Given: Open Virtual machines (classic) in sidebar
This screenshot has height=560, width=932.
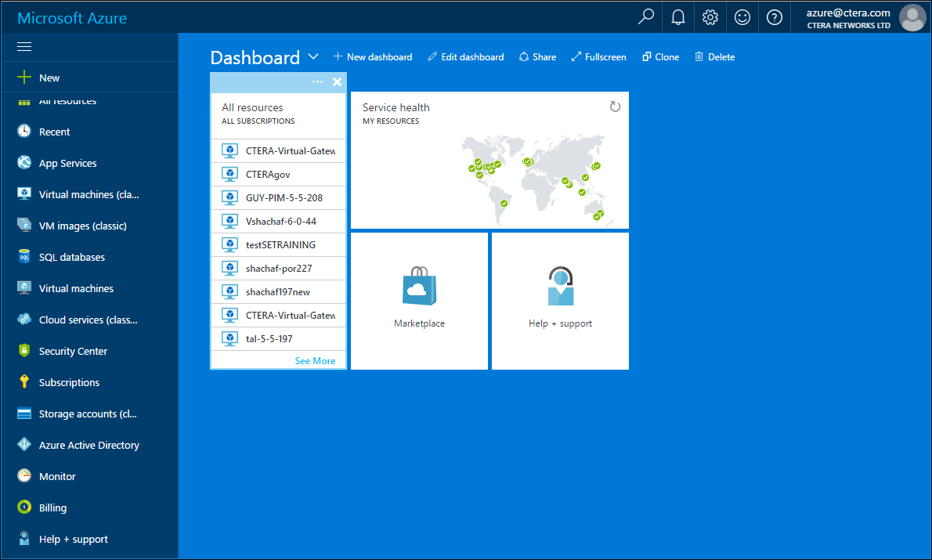Looking at the screenshot, I should 89,194.
